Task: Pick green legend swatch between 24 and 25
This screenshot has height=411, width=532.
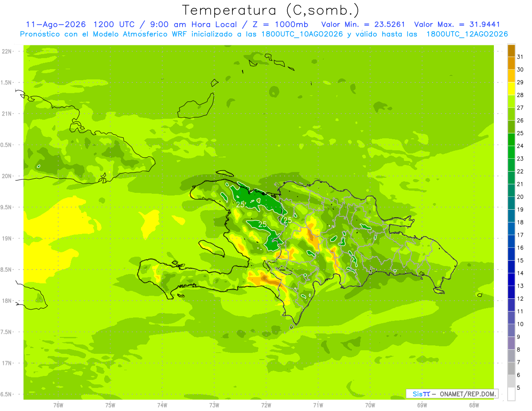Action: pos(511,140)
